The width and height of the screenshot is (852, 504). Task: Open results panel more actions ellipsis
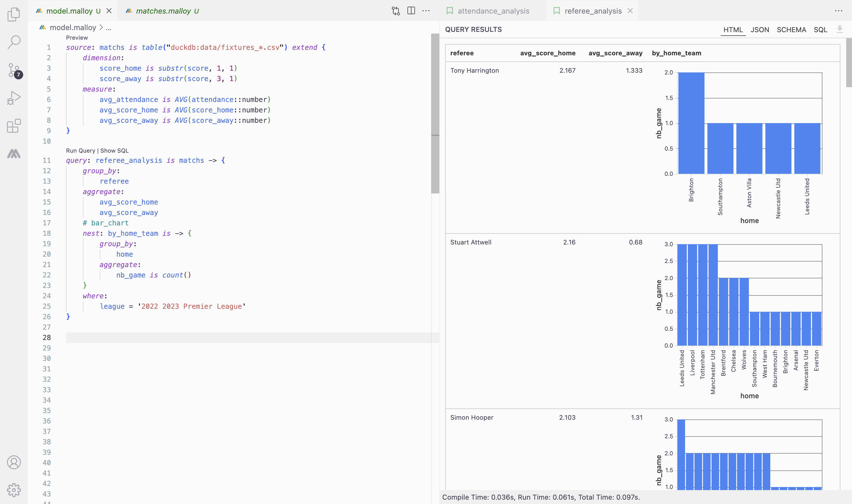point(838,11)
